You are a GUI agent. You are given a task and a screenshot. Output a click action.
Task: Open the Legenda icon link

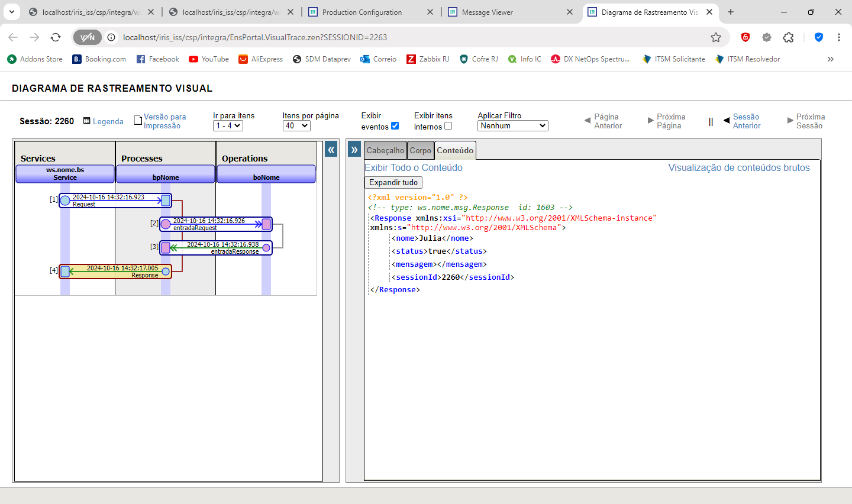pyautogui.click(x=87, y=121)
